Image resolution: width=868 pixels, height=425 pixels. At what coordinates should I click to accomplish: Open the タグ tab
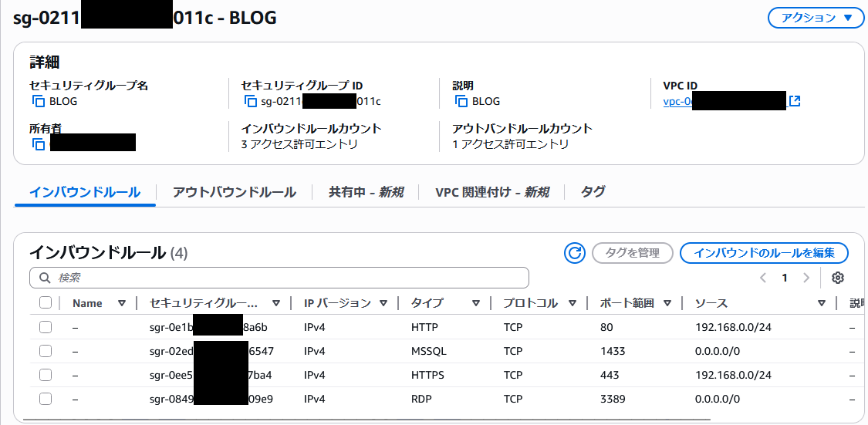[x=593, y=192]
